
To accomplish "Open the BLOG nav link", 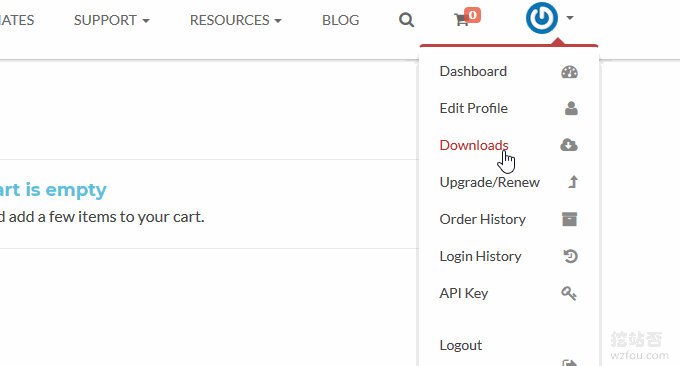I will [340, 20].
